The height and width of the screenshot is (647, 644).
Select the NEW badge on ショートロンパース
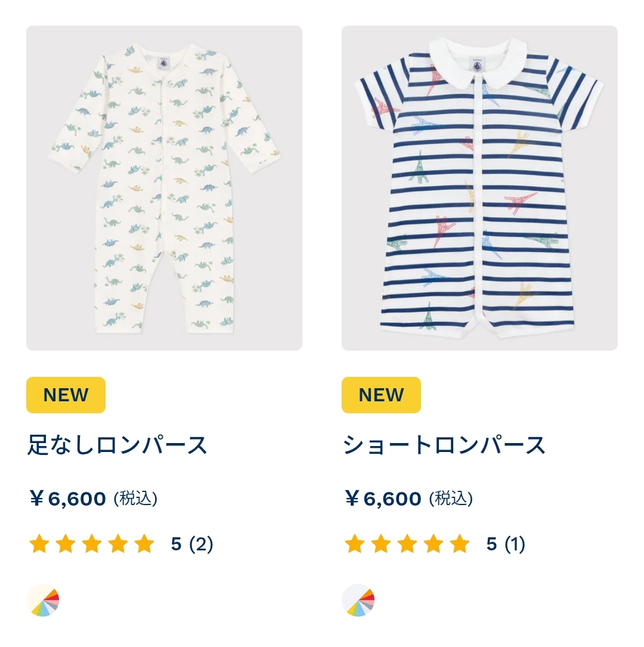pyautogui.click(x=381, y=395)
